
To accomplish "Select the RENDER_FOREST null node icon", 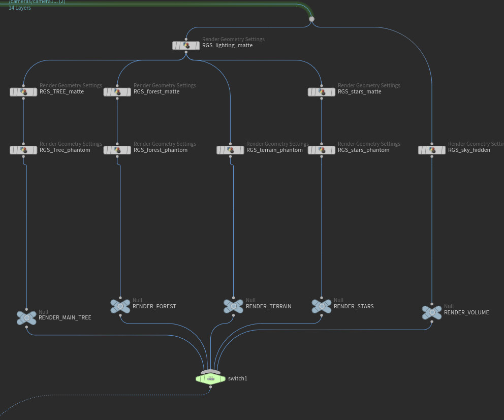I will 120,306.
